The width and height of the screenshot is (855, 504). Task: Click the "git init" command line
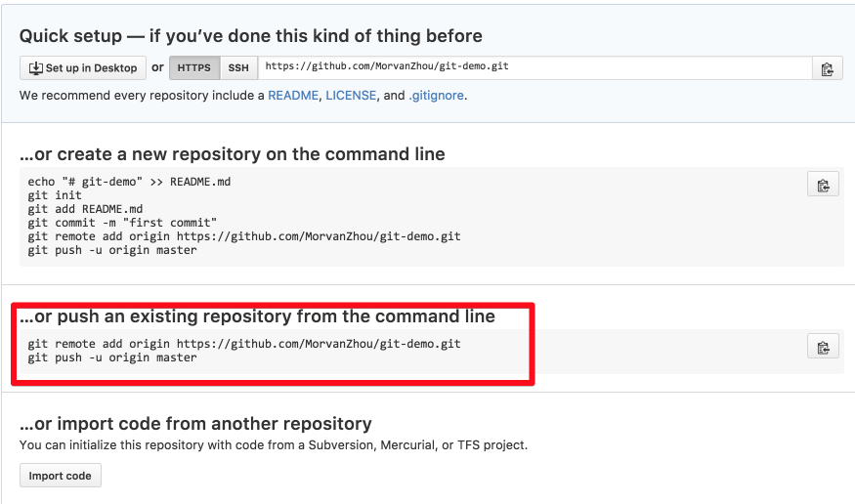click(55, 195)
